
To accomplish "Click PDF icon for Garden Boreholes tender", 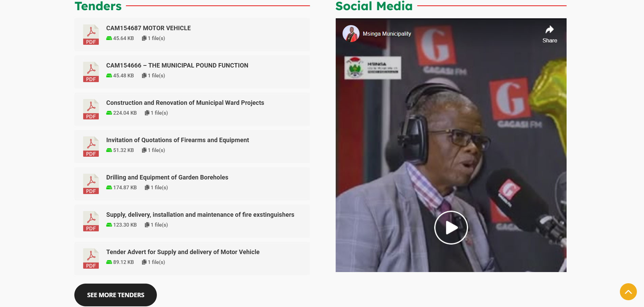I will (91, 184).
